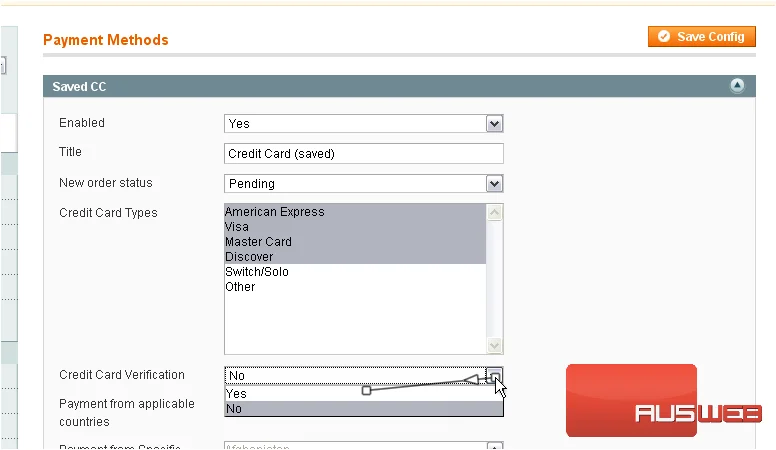This screenshot has height=450, width=776.
Task: Click the Saved CC section header
Action: (x=399, y=86)
